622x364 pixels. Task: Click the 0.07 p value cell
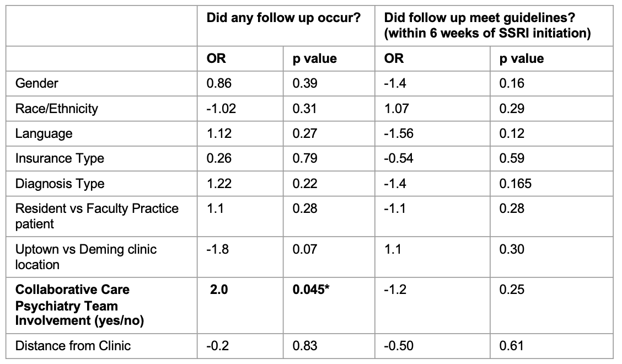(x=304, y=249)
